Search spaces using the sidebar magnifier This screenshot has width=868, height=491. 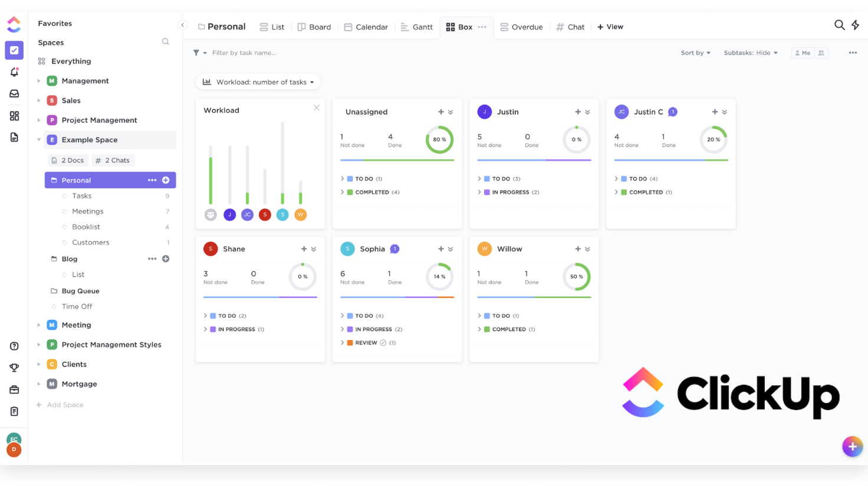click(166, 42)
